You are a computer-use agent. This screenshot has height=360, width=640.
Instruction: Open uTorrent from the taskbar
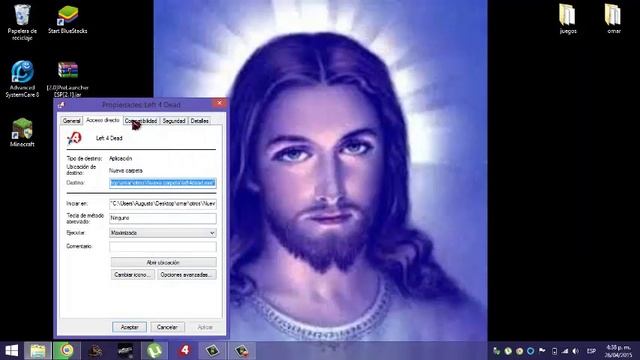(x=154, y=351)
